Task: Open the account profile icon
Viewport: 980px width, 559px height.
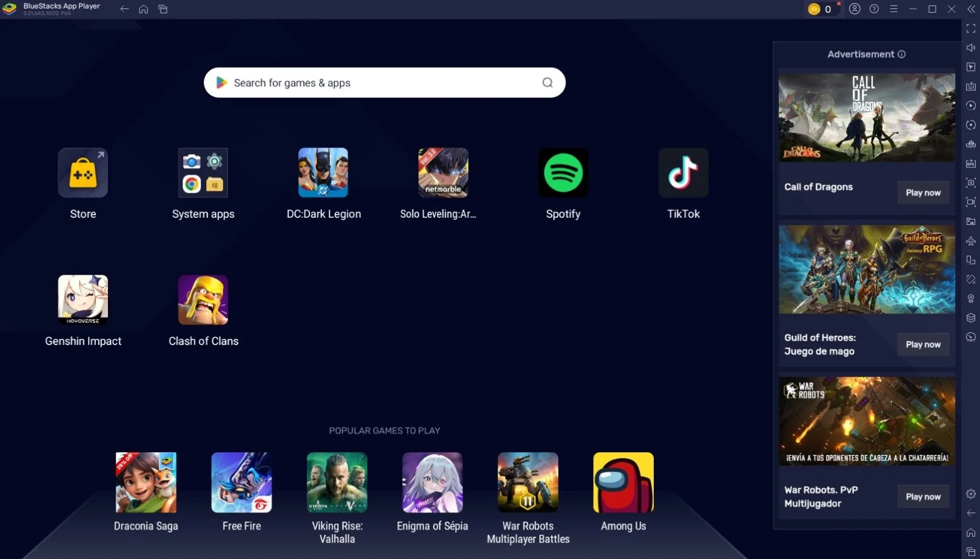Action: pyautogui.click(x=854, y=9)
